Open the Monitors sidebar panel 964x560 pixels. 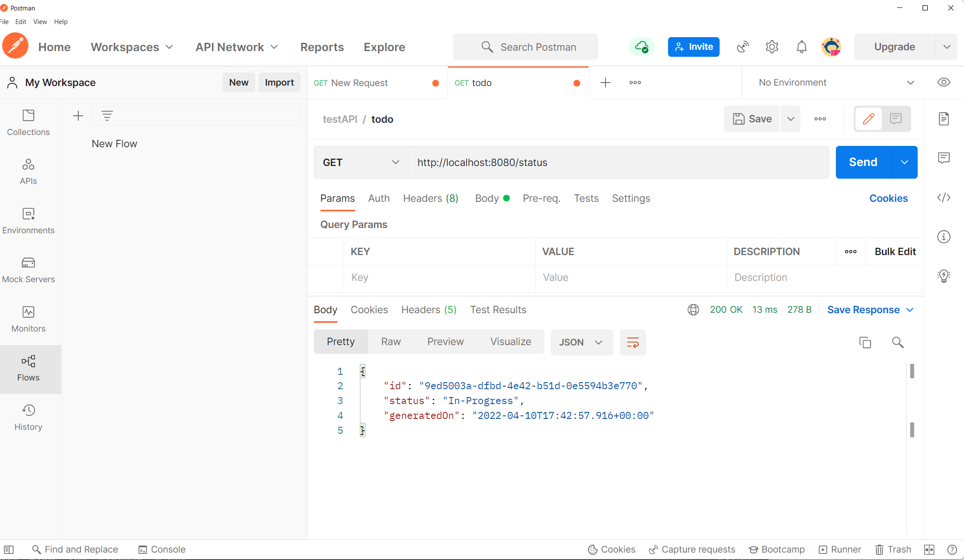(x=28, y=319)
